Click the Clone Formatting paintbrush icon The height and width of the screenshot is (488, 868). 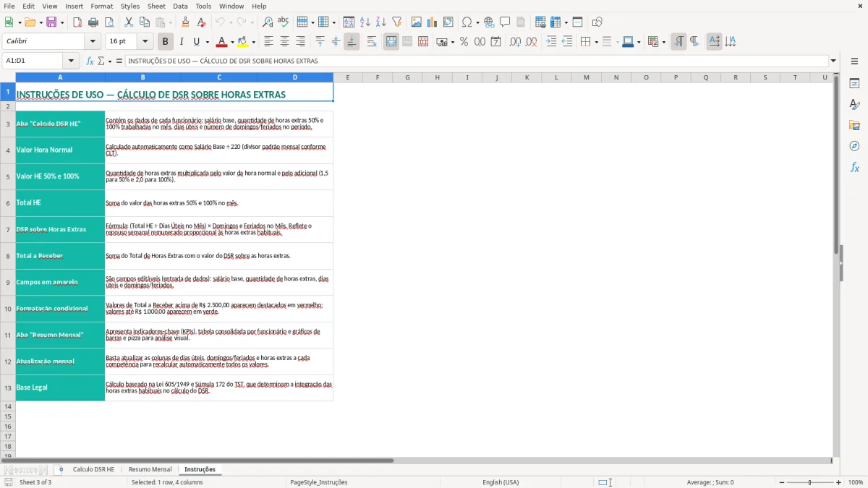click(x=185, y=22)
